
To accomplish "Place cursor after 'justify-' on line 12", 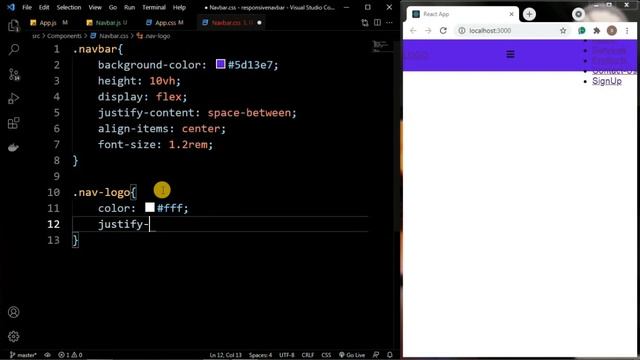I will point(150,224).
